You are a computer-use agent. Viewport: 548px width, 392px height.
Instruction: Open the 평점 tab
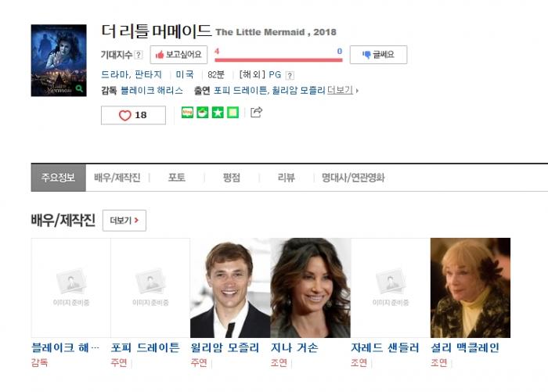click(x=232, y=178)
